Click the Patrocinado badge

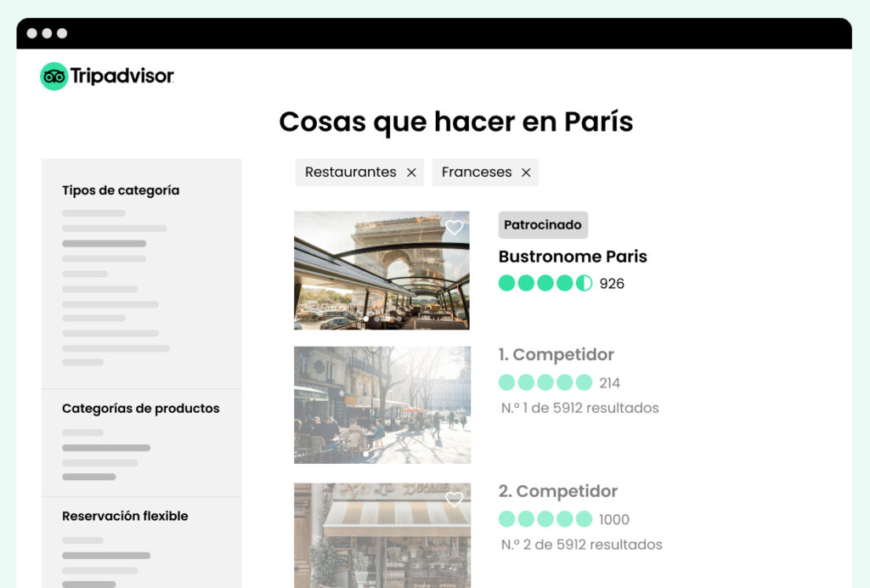(x=543, y=224)
